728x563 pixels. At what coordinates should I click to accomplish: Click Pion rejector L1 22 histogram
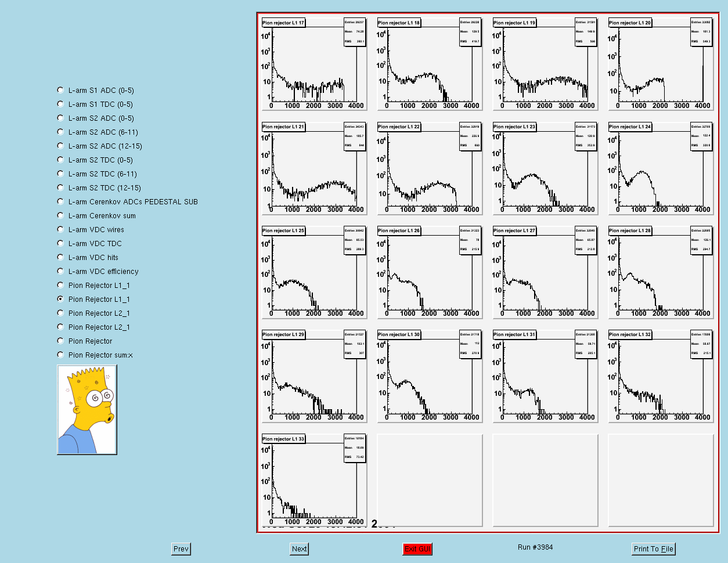click(430, 168)
